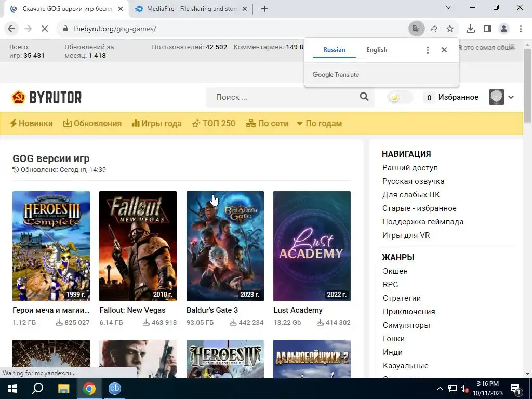Open Русская озвучка navigation link

pos(413,181)
